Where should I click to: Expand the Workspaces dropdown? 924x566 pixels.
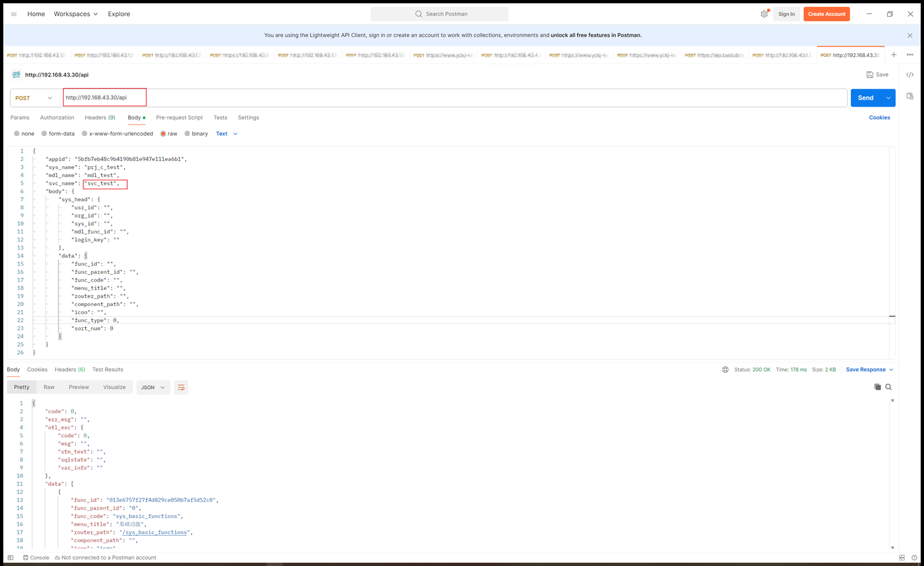[x=76, y=14]
